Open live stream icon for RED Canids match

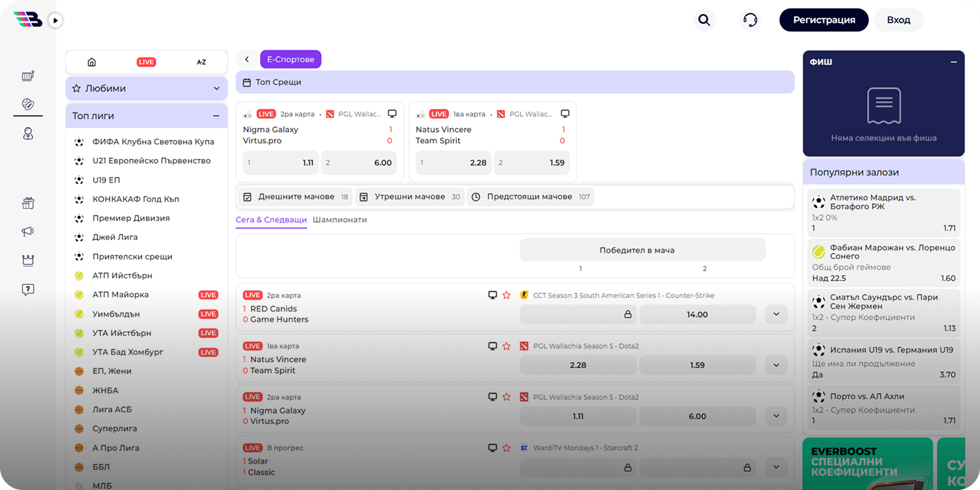492,295
